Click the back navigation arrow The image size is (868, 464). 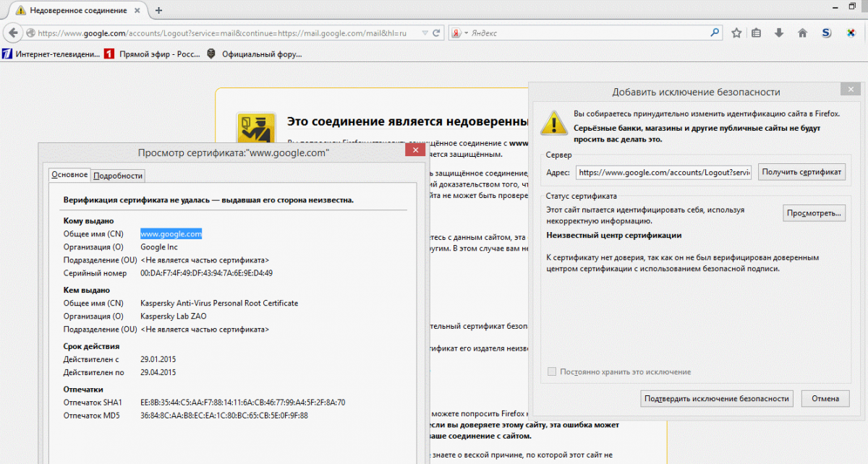(x=13, y=33)
